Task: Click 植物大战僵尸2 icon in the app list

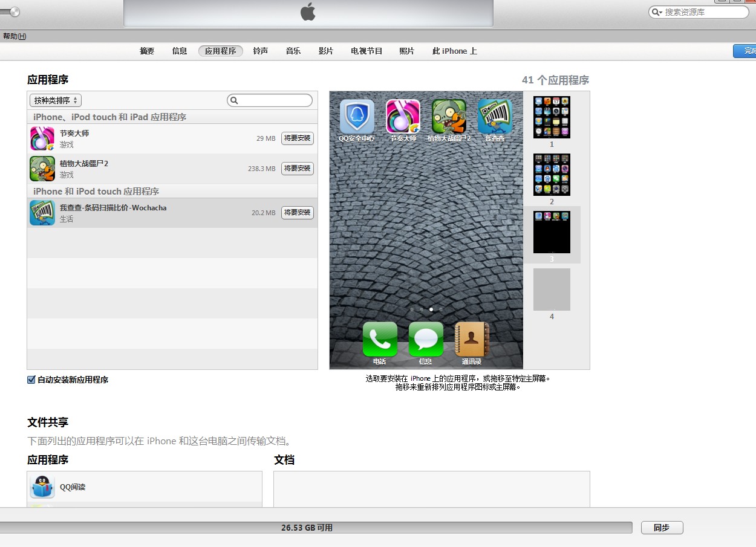Action: [42, 169]
